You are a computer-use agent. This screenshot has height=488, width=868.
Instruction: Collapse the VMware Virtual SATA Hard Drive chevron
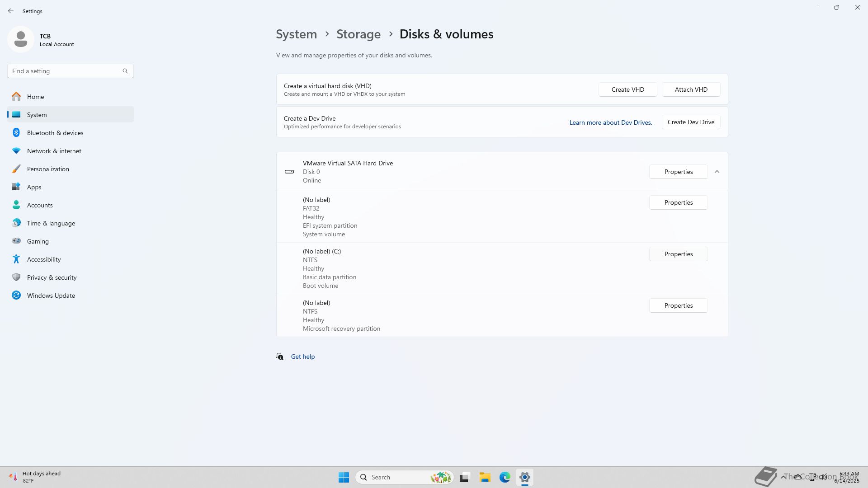tap(717, 172)
